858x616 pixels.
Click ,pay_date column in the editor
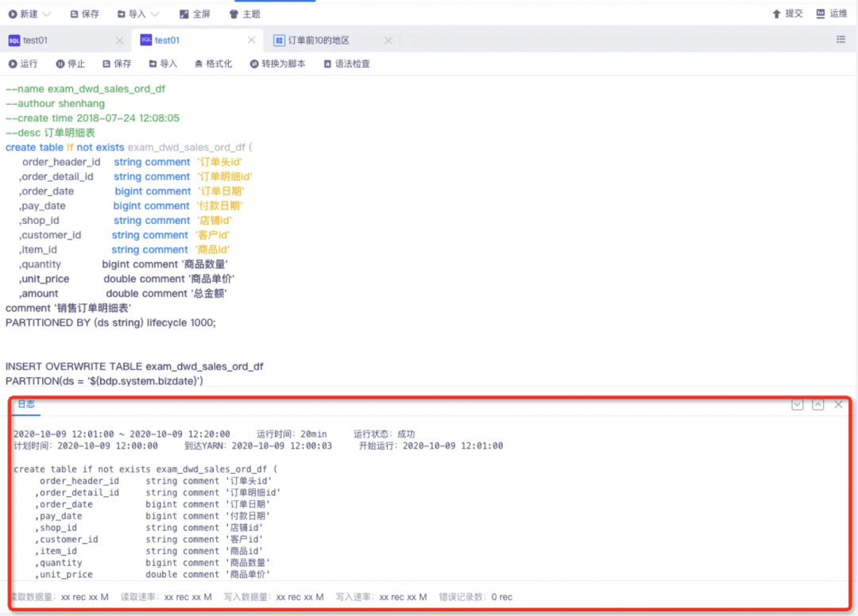tap(42, 206)
